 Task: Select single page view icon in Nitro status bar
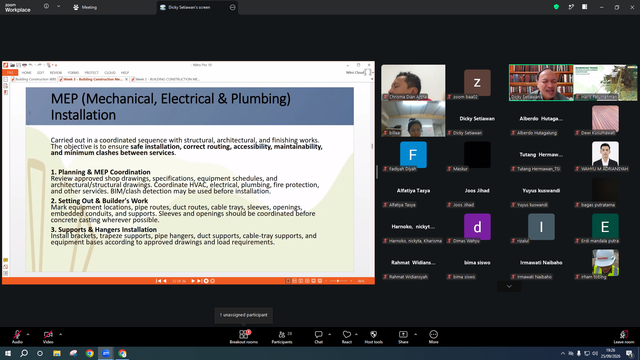(288, 281)
